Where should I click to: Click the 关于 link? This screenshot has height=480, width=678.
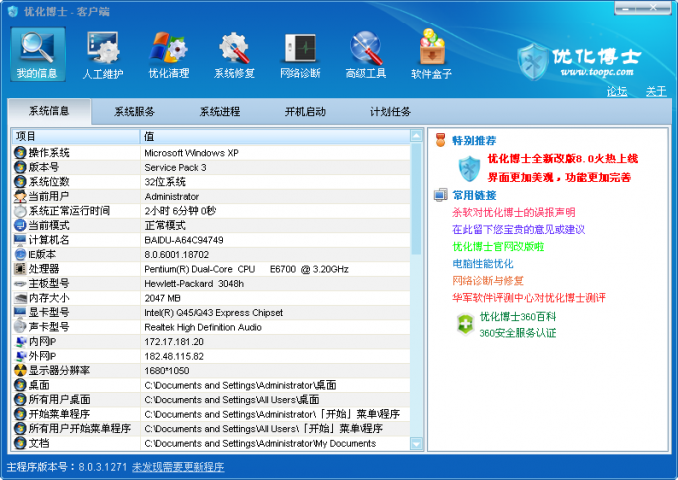pyautogui.click(x=656, y=91)
